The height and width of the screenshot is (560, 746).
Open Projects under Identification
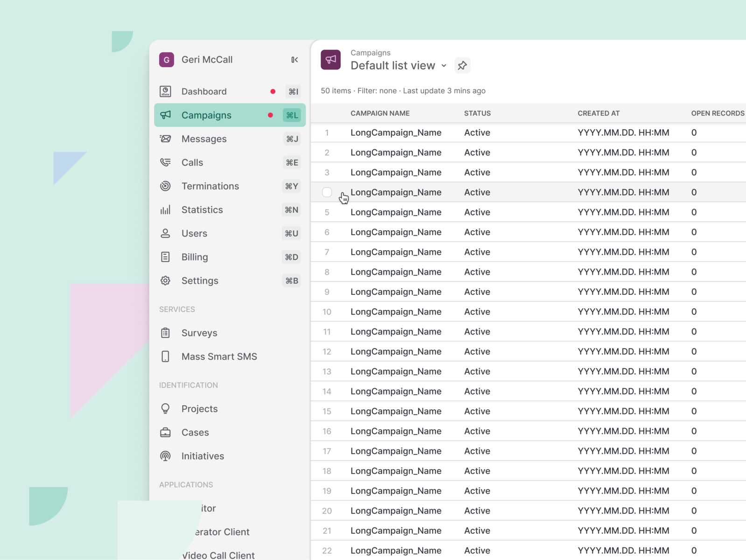230,409
